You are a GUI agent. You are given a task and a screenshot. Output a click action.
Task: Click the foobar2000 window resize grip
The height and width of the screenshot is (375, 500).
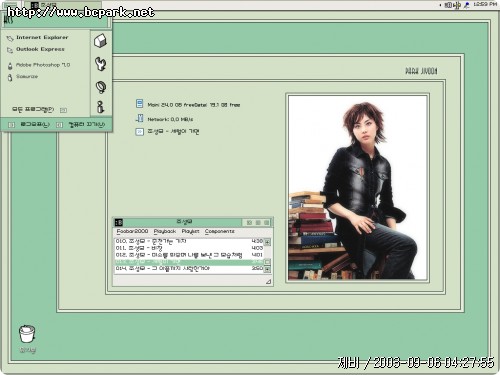(x=268, y=282)
